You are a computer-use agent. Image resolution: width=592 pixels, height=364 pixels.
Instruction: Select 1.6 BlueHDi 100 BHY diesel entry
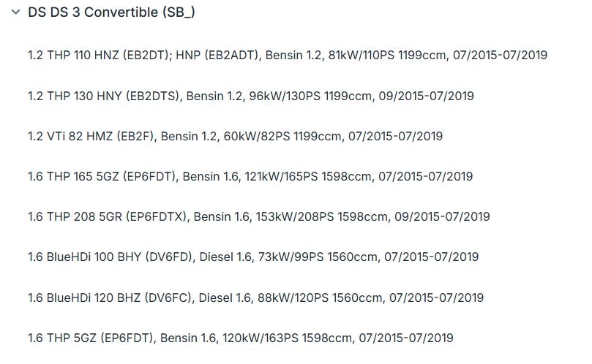253,257
